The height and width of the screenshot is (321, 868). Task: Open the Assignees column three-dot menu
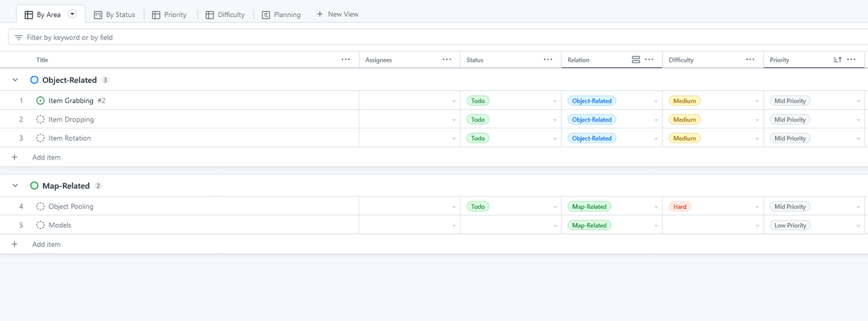click(447, 60)
